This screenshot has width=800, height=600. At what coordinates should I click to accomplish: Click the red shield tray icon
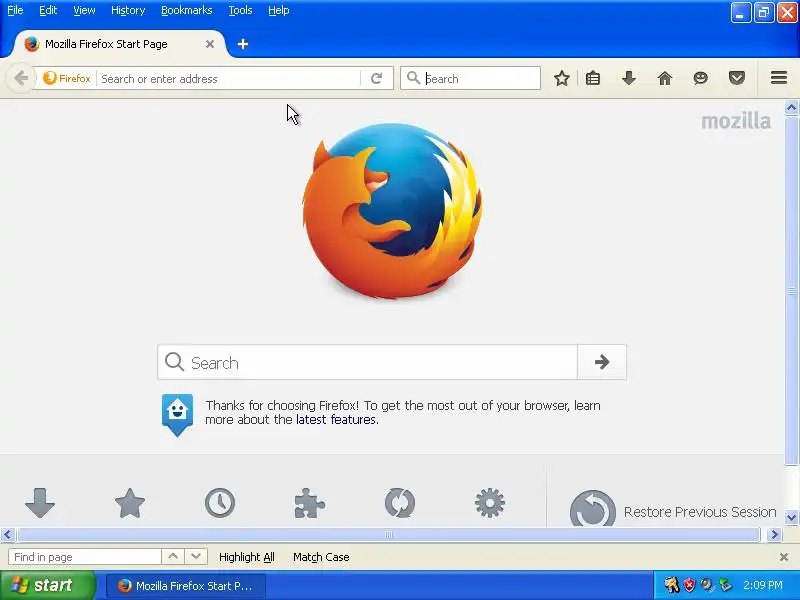(689, 585)
